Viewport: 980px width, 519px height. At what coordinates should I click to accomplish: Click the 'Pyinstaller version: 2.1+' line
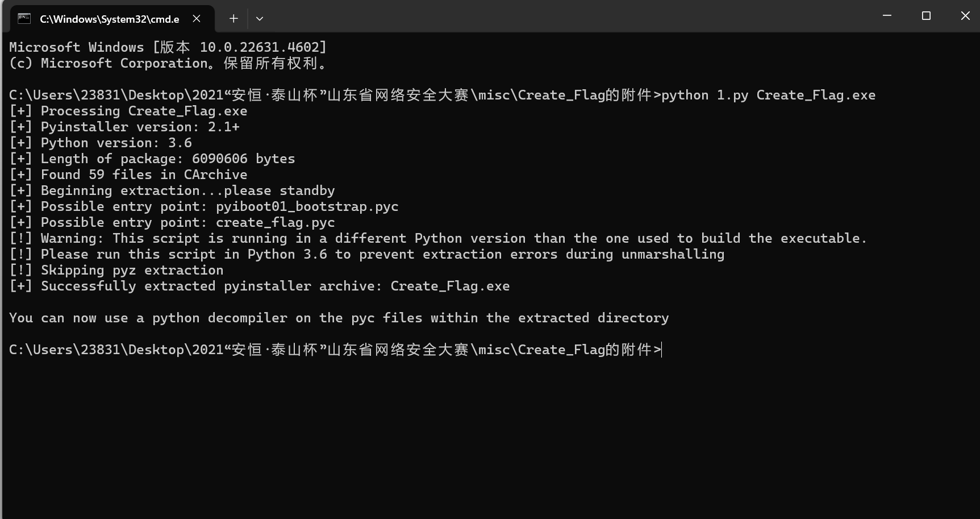(124, 127)
